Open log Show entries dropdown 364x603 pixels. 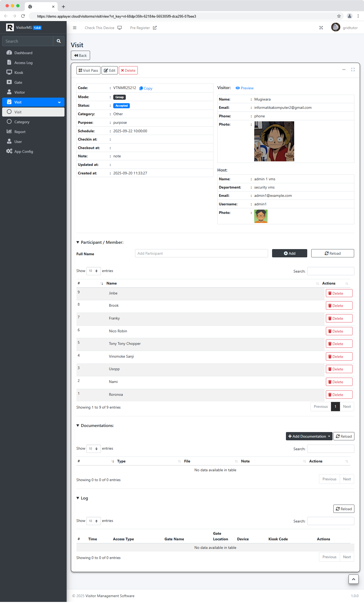pyautogui.click(x=94, y=521)
